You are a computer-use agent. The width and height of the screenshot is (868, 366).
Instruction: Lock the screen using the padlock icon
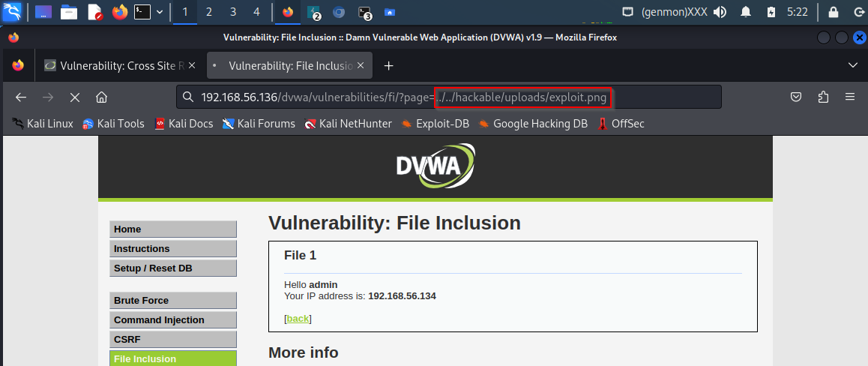tap(833, 12)
